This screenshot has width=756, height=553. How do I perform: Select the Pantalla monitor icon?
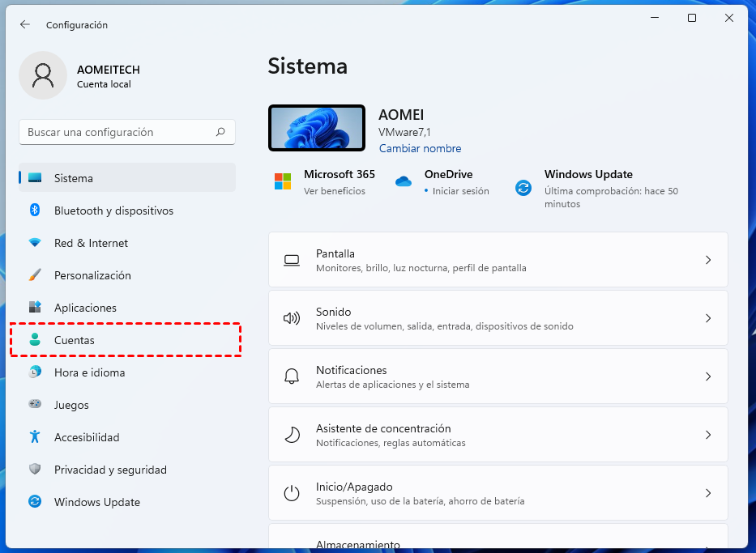tap(292, 259)
